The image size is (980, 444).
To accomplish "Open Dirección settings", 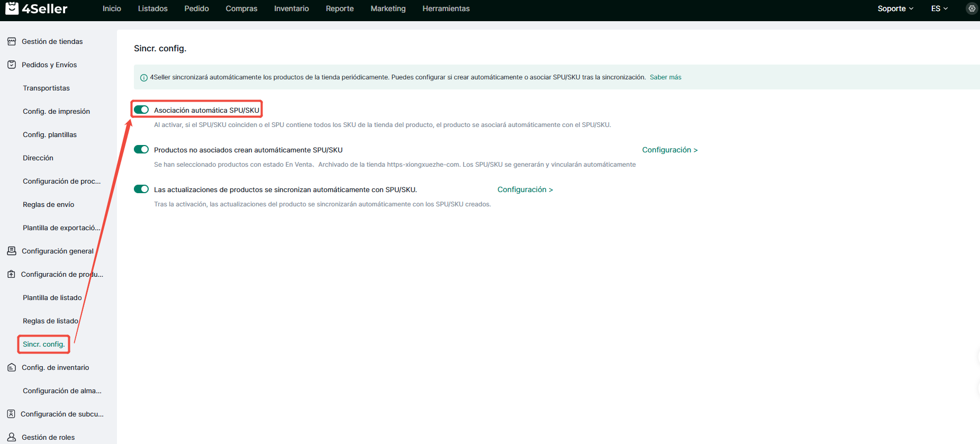I will 38,158.
